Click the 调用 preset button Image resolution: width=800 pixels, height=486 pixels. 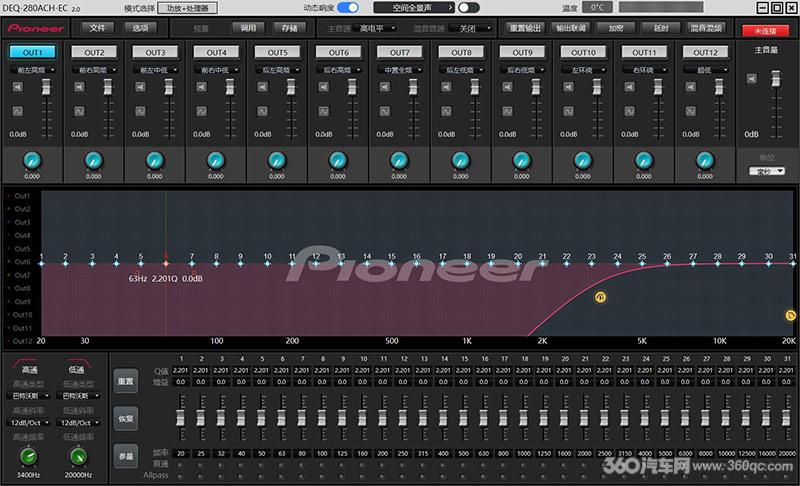click(x=248, y=28)
